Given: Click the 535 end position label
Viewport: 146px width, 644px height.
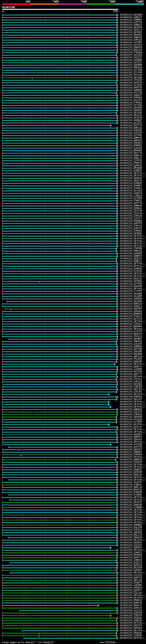Looking at the screenshot, I should pyautogui.click(x=115, y=11).
